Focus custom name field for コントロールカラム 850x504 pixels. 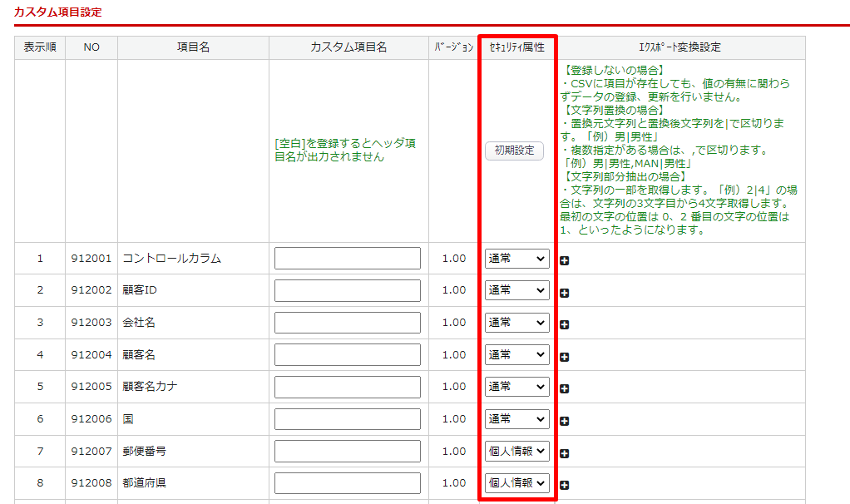point(348,259)
